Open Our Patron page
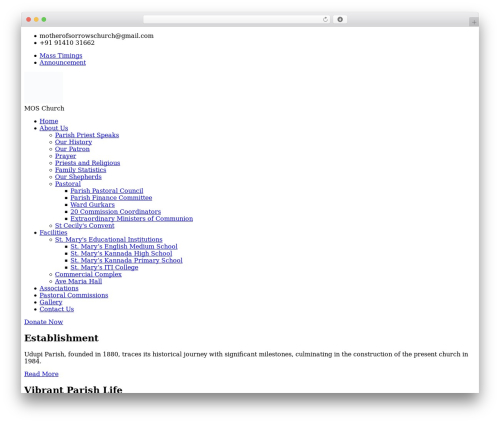The width and height of the screenshot is (500, 423). 72,149
